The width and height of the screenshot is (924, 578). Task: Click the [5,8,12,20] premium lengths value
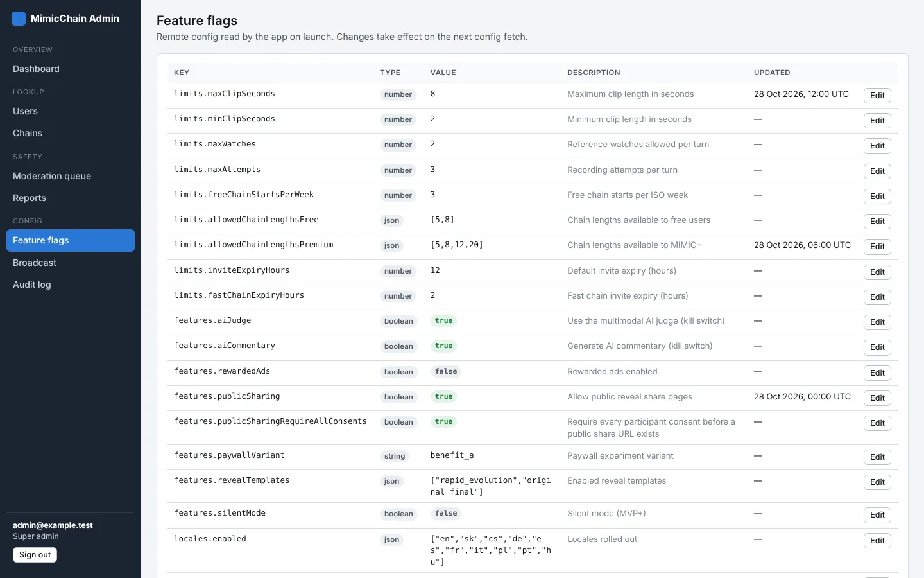click(457, 245)
